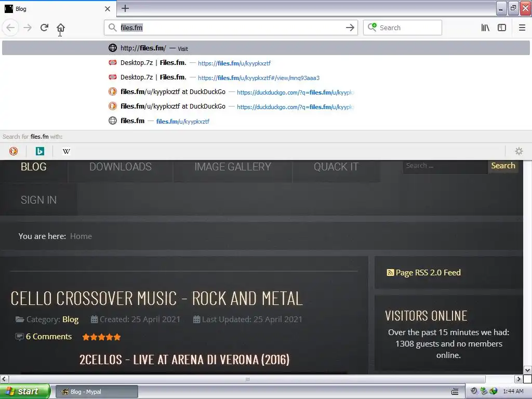Reload the current page

(x=44, y=28)
